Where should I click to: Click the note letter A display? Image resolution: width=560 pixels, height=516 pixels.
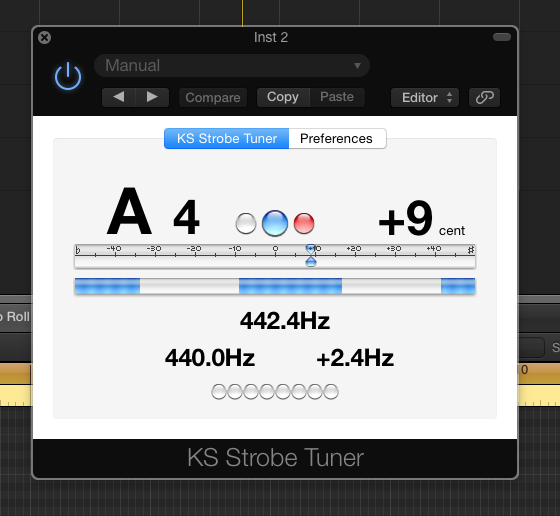point(129,211)
